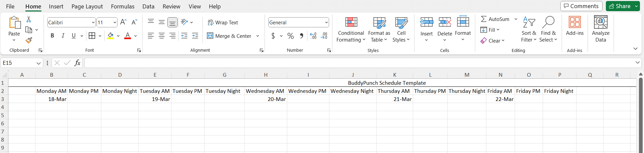Open the Comments pane
The image size is (644, 153).
581,6
